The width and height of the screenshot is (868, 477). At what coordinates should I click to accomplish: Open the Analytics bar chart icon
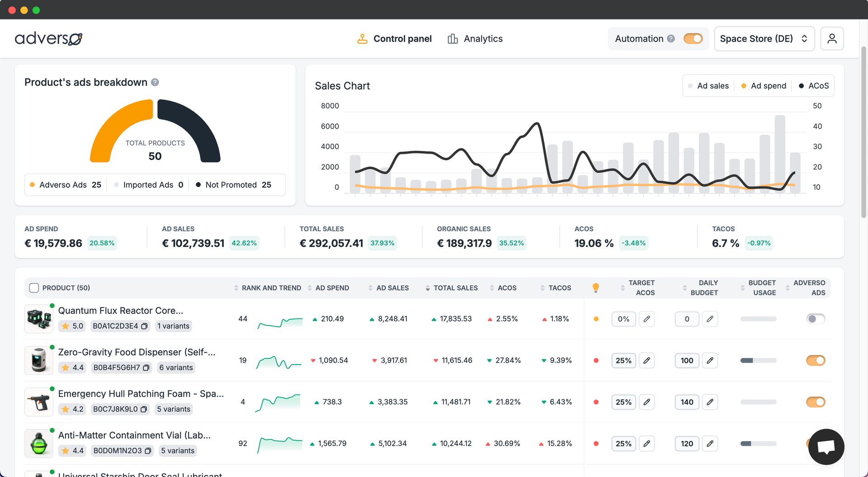click(x=453, y=39)
